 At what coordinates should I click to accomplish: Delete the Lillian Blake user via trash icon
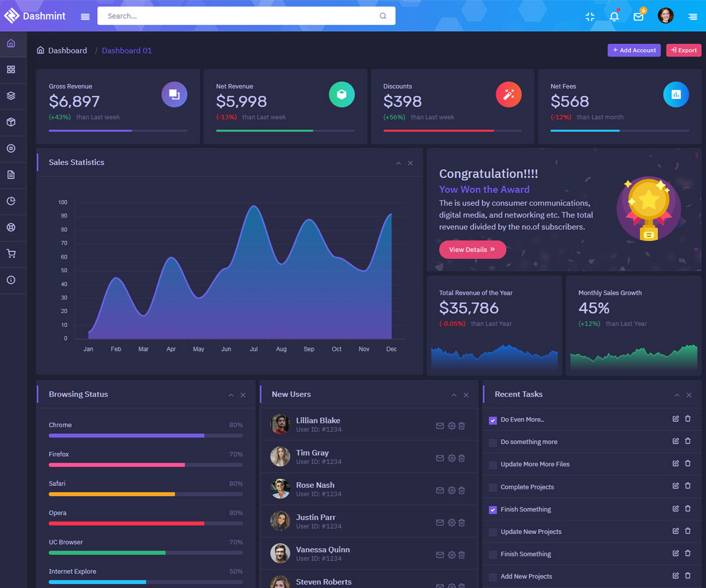[462, 426]
